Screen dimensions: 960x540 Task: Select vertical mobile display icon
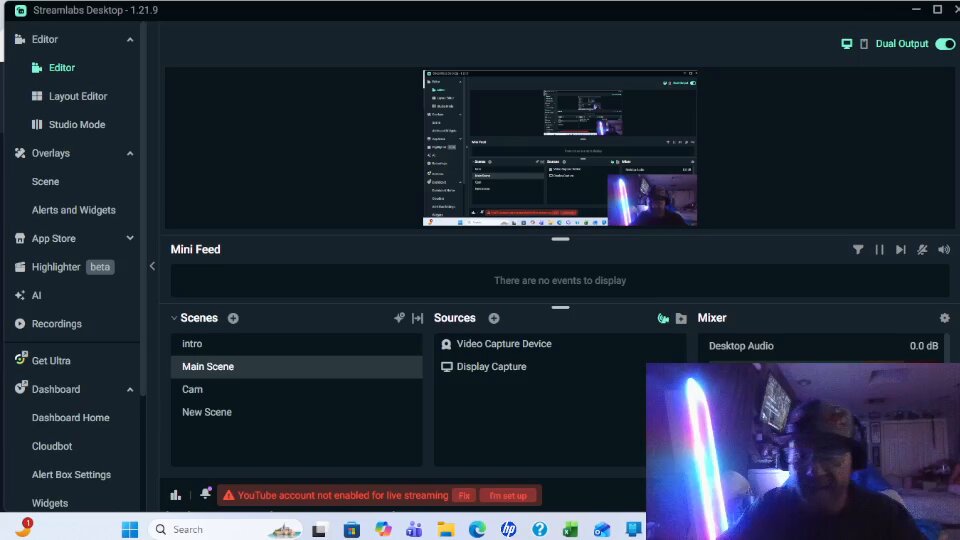pyautogui.click(x=864, y=44)
